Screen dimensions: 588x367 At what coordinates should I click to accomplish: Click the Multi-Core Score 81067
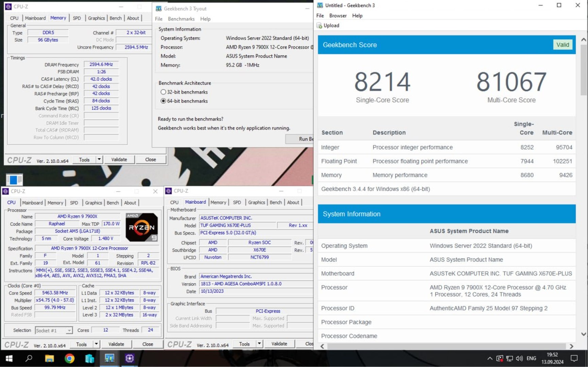click(511, 82)
